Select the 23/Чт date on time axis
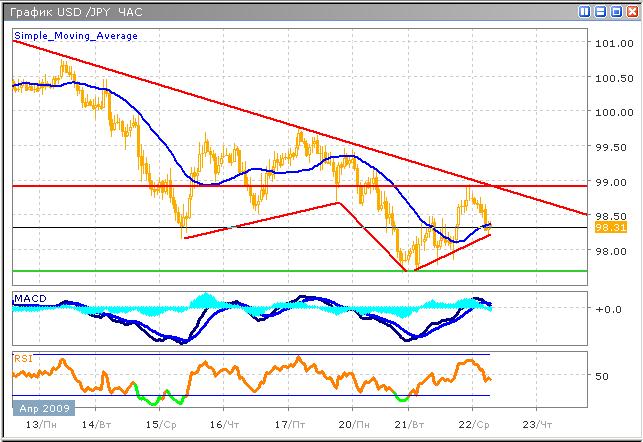The image size is (643, 442). click(x=536, y=424)
